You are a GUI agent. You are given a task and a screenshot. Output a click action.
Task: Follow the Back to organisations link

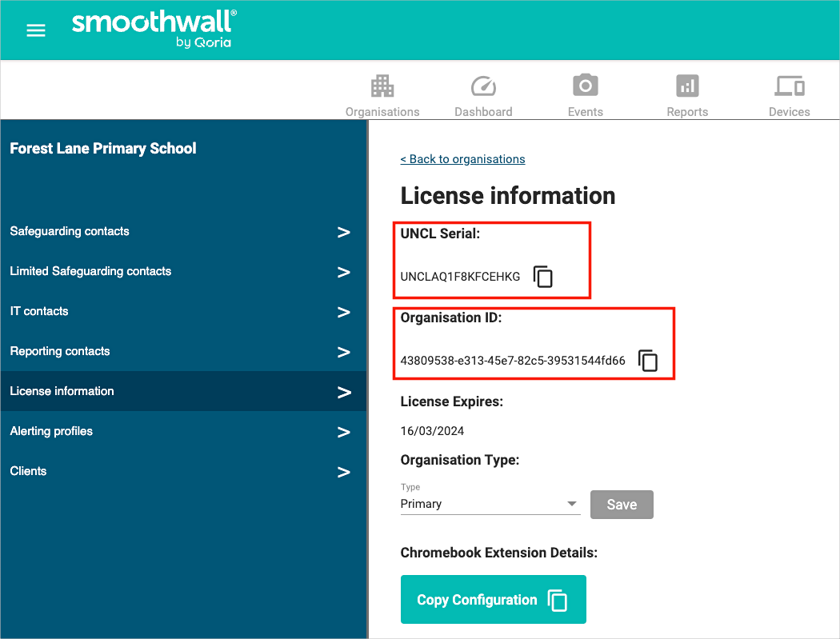(x=462, y=159)
